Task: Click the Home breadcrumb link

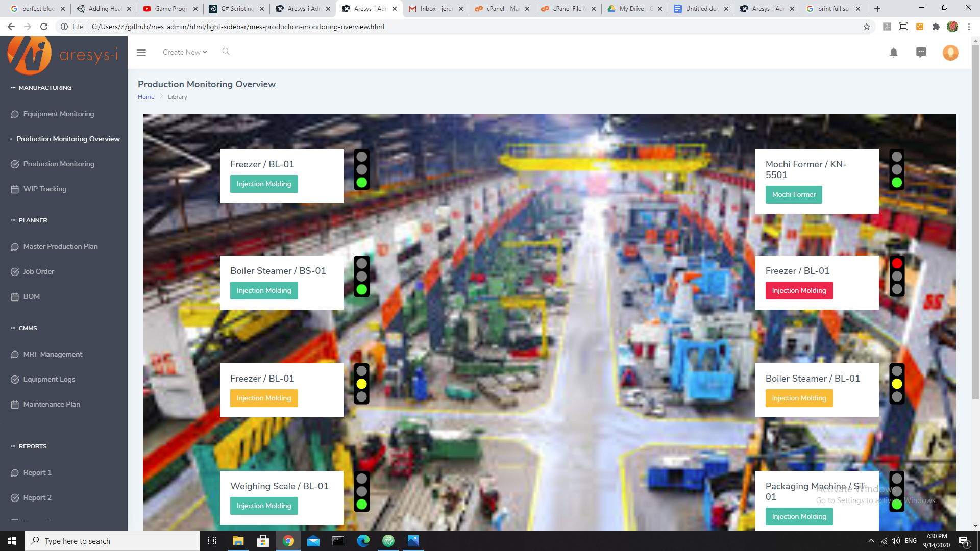Action: tap(145, 97)
